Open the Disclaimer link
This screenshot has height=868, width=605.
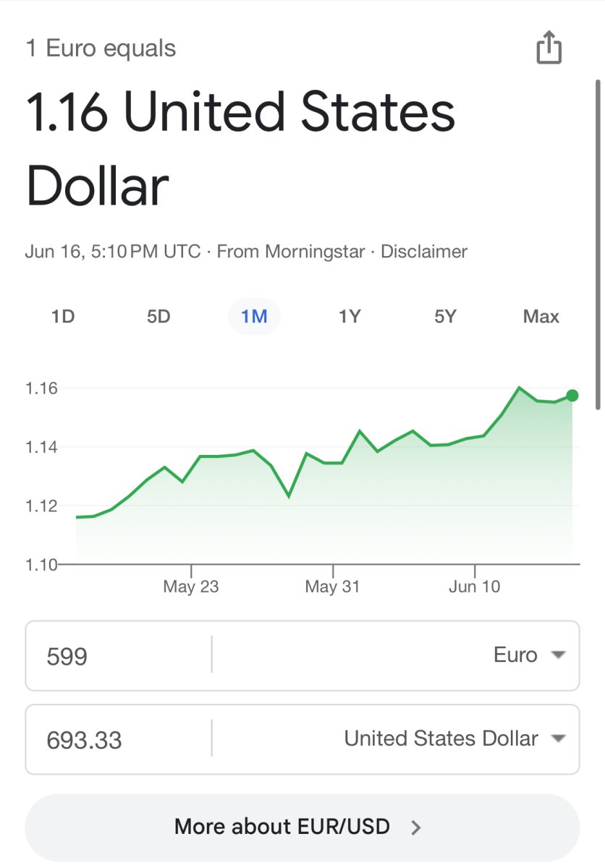tap(424, 252)
